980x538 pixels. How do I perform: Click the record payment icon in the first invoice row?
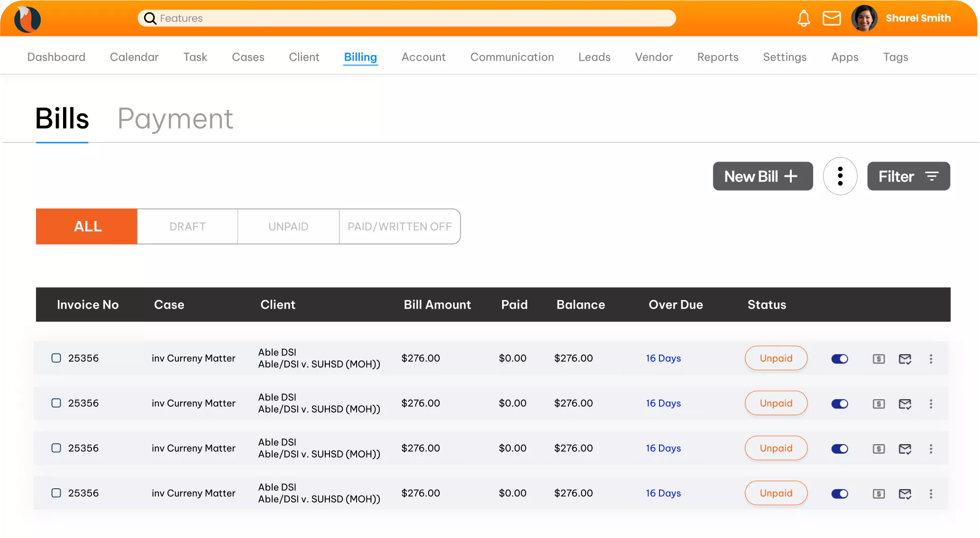879,359
